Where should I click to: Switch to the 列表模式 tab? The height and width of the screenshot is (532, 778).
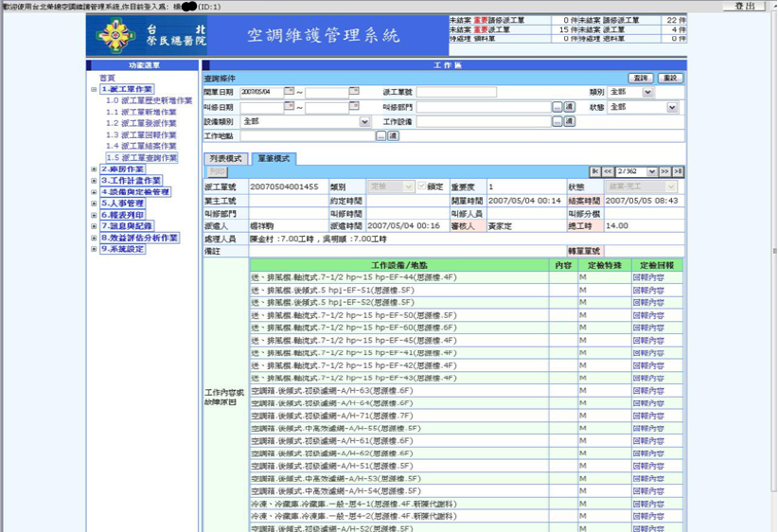click(226, 158)
